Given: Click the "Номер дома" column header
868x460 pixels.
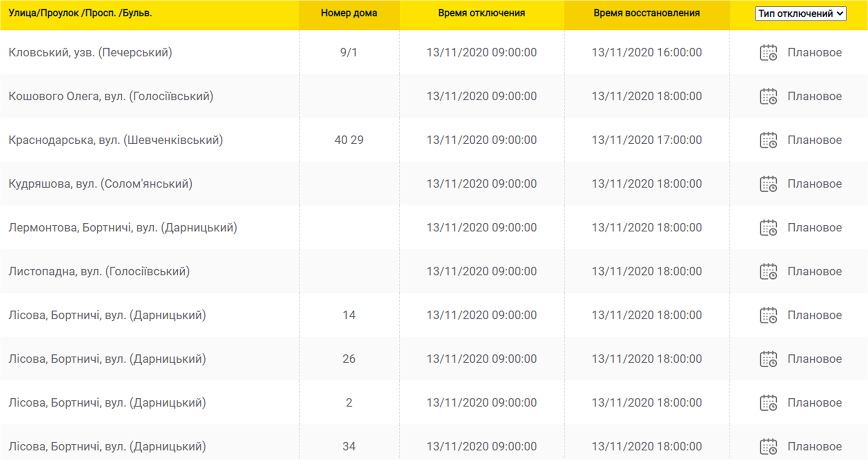Looking at the screenshot, I should [x=349, y=13].
